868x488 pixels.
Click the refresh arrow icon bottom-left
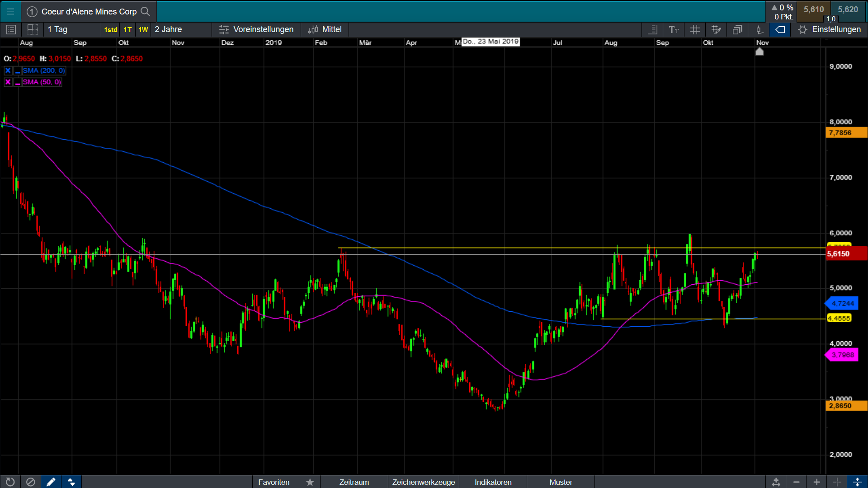pos(10,482)
